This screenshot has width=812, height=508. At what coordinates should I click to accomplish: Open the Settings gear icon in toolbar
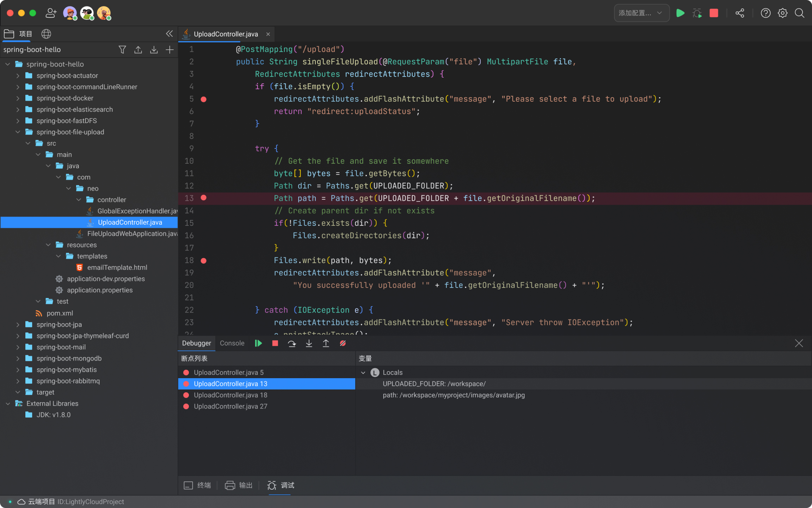coord(782,12)
